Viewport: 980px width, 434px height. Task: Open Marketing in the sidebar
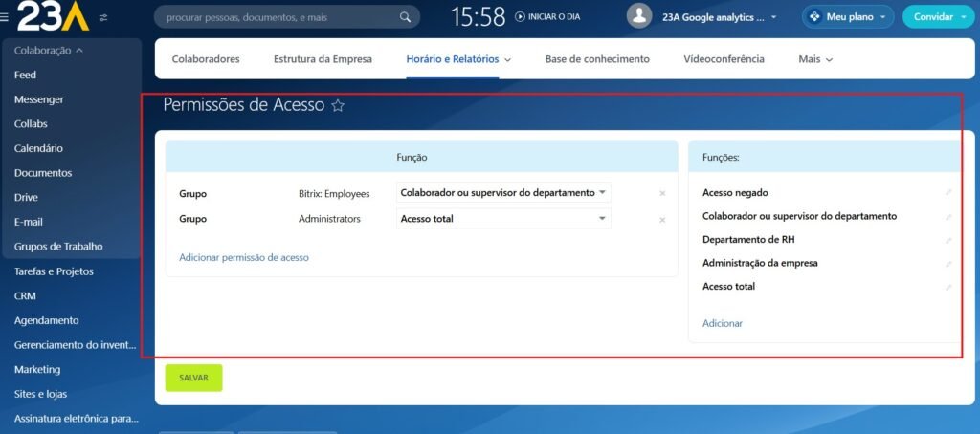click(37, 370)
